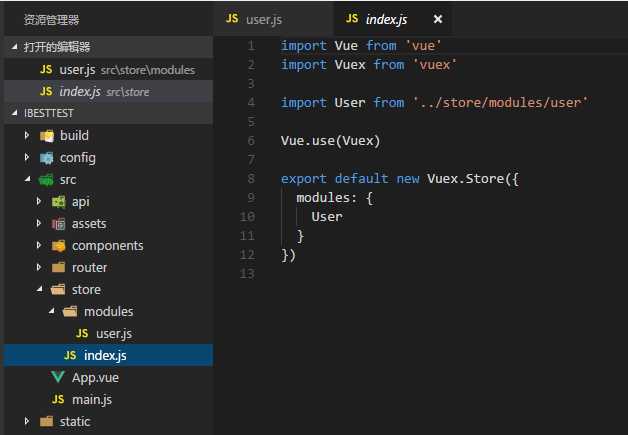Collapse the store folder arrow

(x=39, y=289)
